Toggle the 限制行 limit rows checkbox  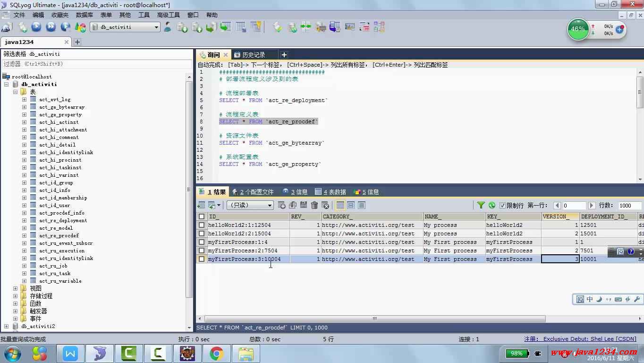[502, 206]
